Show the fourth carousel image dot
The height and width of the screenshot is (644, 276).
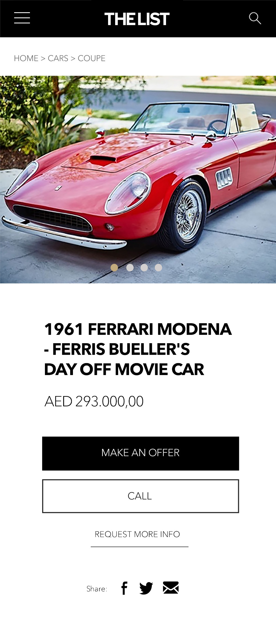[x=158, y=268]
